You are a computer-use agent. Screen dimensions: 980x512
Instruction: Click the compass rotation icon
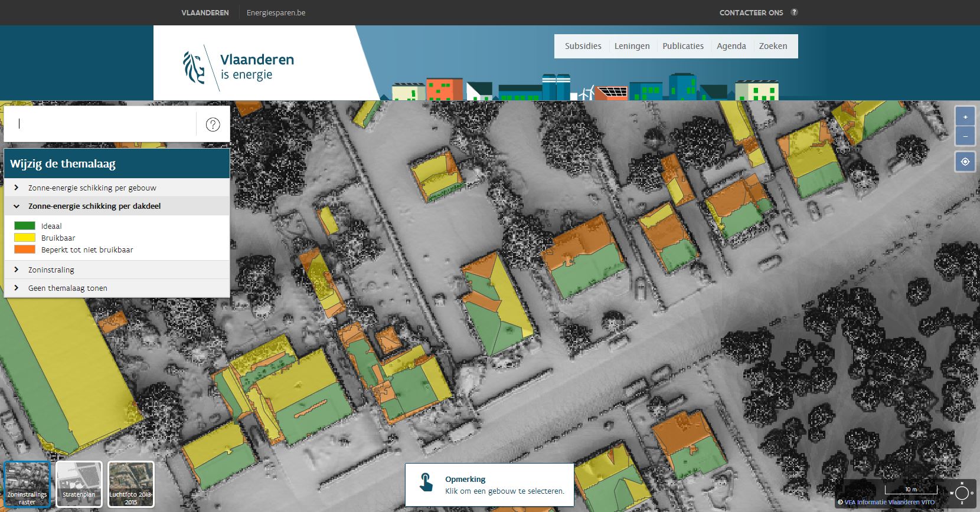point(962,493)
